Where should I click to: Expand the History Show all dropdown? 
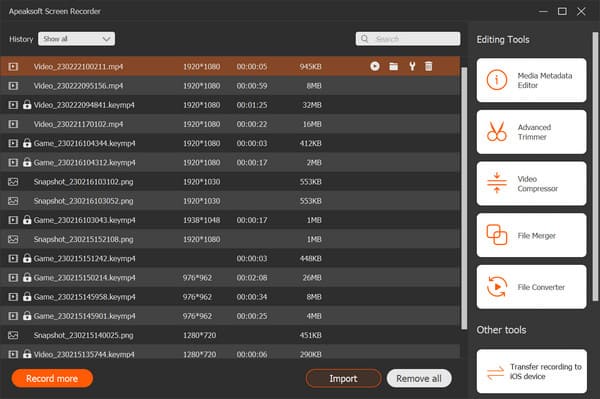tap(77, 39)
